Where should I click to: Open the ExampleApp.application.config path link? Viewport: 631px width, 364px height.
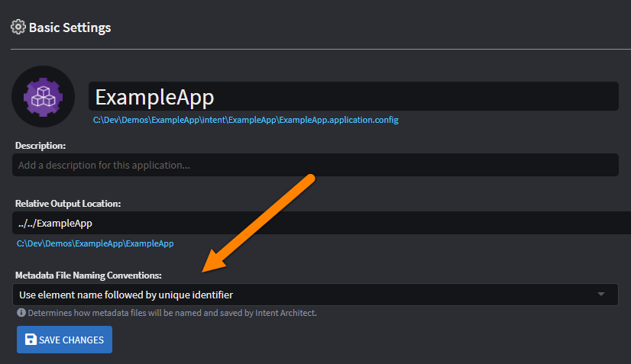click(245, 120)
